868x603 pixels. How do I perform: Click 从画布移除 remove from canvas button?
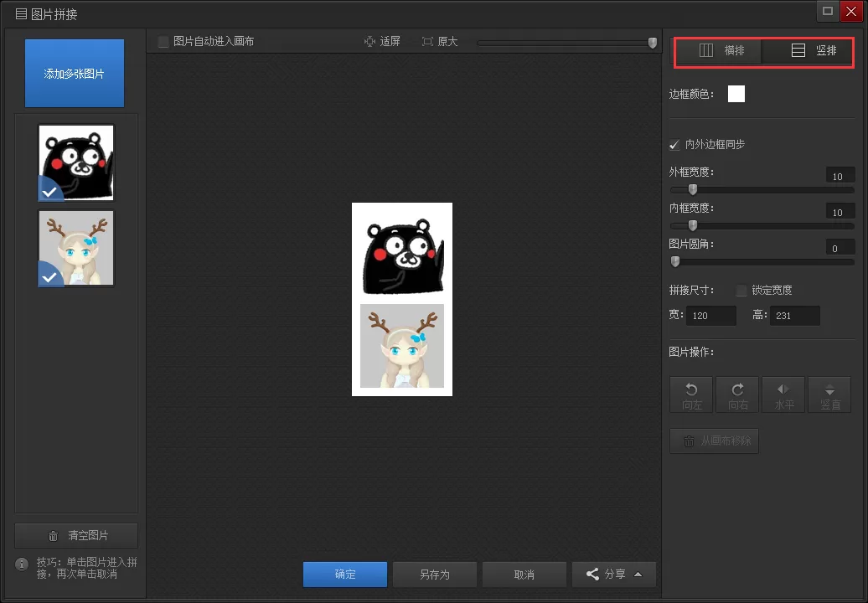point(714,441)
